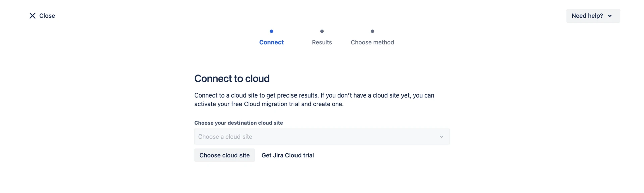Click the 'Choose a cloud site' placeholder text
Screen dimensions: 644x193
225,137
